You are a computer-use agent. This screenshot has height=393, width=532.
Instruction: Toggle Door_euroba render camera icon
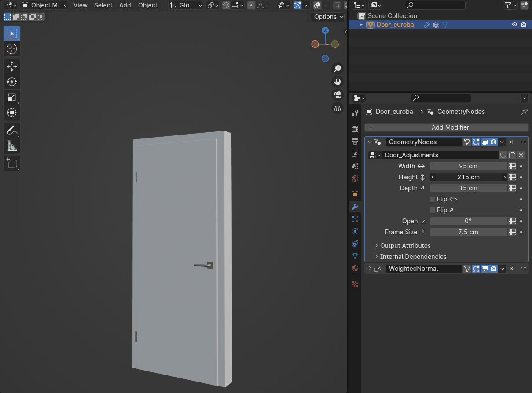tap(523, 25)
